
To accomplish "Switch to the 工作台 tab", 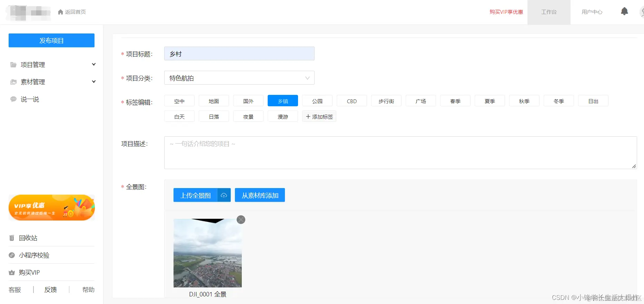I will click(x=549, y=12).
